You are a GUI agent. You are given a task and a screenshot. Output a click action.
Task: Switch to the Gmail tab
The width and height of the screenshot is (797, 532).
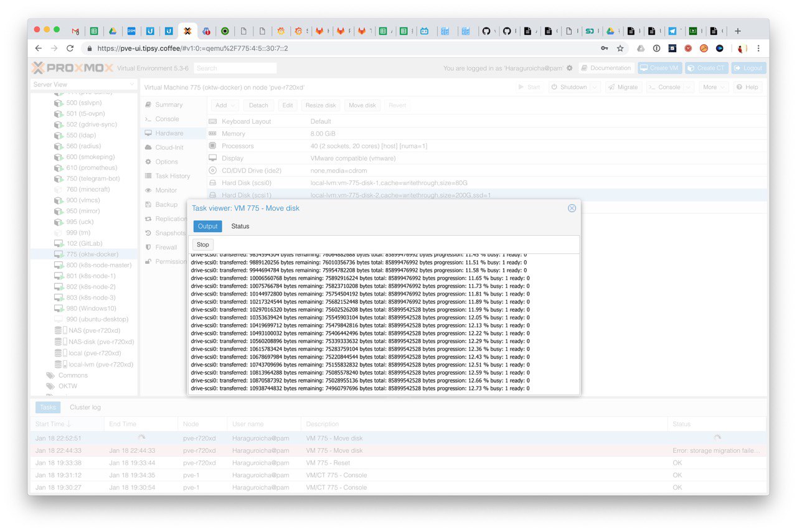(75, 30)
